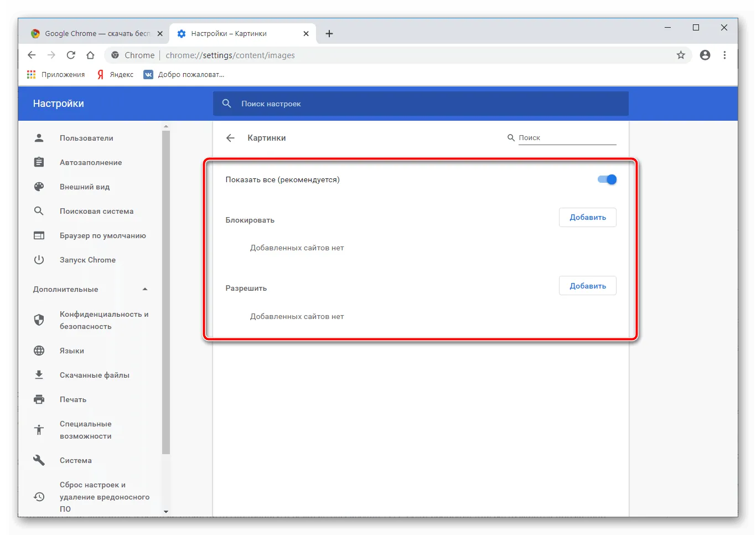The height and width of the screenshot is (535, 756).
Task: Return from Картинки with the back arrow
Action: pyautogui.click(x=231, y=138)
